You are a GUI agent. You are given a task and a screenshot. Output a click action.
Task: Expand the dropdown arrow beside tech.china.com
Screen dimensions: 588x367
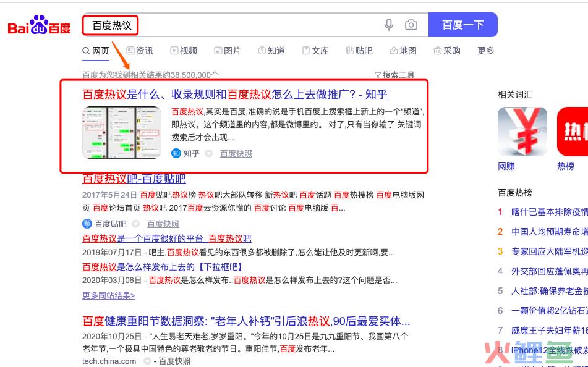[147, 361]
